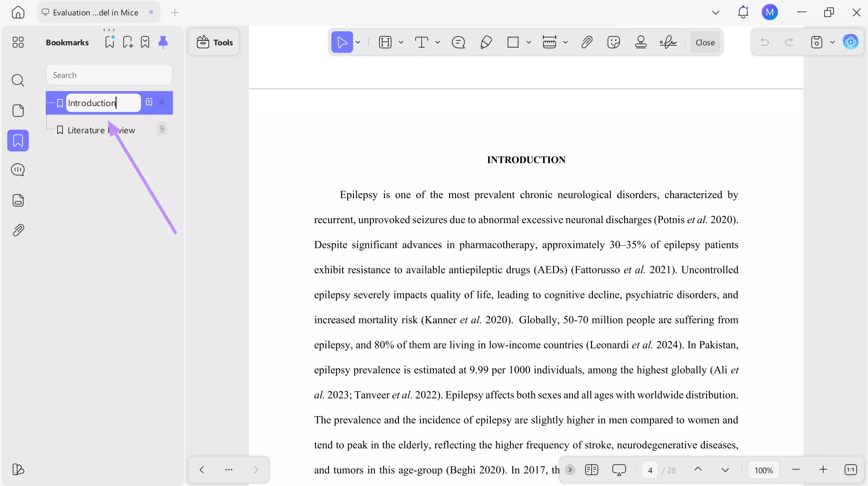868x486 pixels.
Task: Start slideshow presentation mode icon
Action: click(x=619, y=470)
